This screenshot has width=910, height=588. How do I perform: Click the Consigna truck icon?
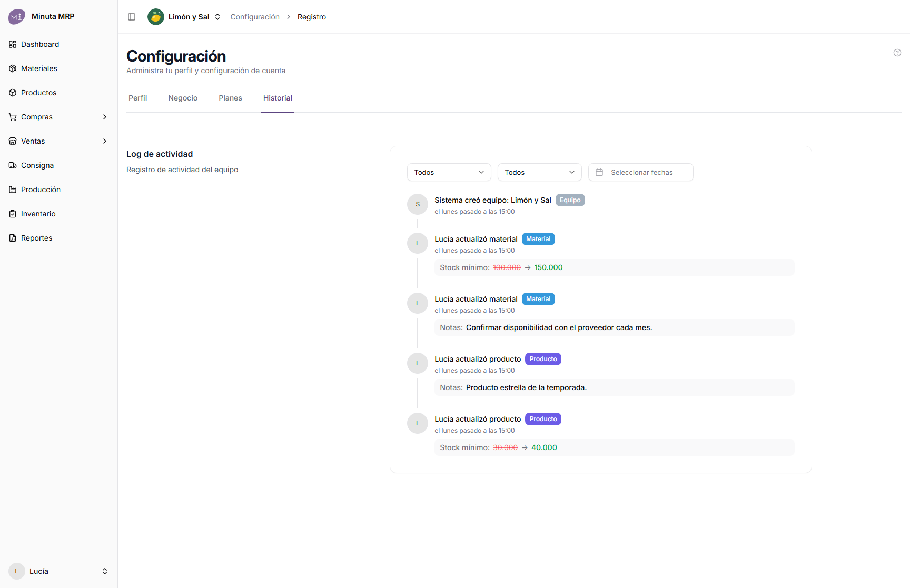coord(13,165)
